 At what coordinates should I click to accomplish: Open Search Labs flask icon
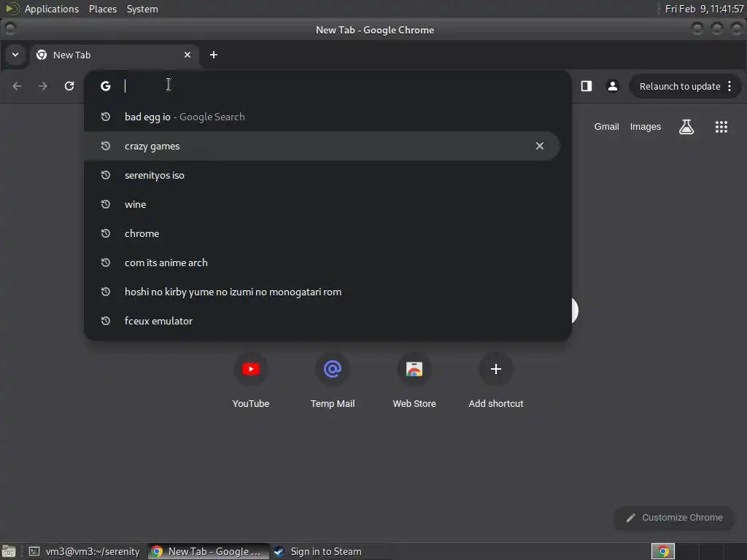tap(686, 127)
